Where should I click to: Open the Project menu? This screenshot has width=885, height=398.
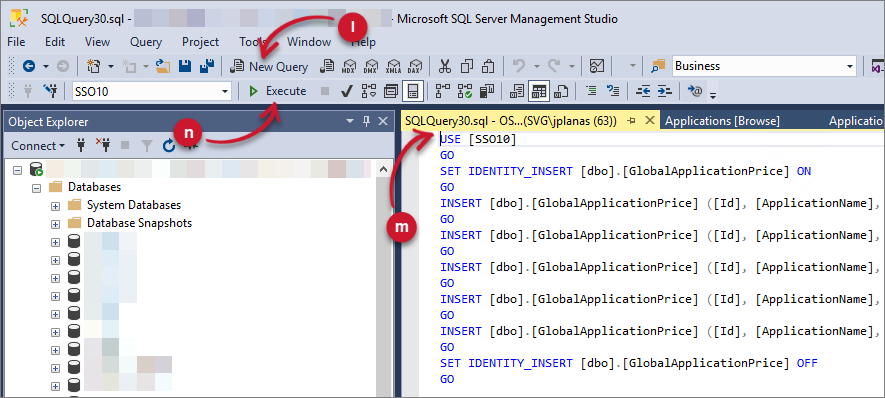click(x=200, y=42)
